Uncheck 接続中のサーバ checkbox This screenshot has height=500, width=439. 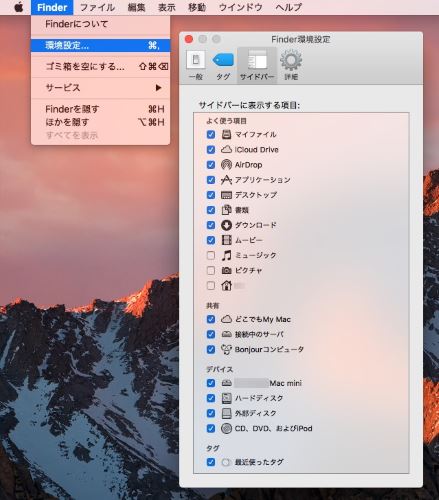click(x=211, y=334)
